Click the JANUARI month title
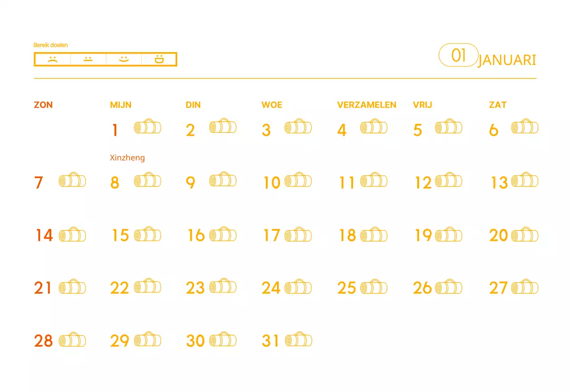This screenshot has width=570, height=392. [507, 61]
